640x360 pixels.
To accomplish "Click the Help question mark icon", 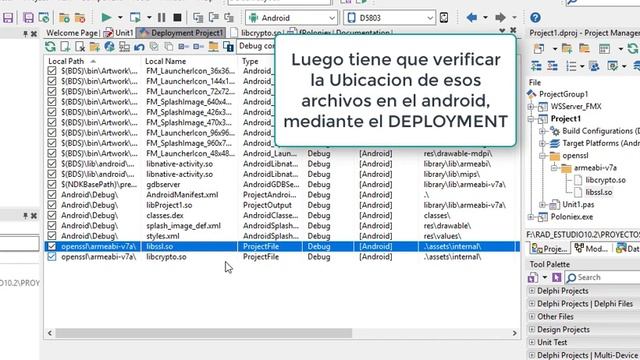I will coord(535,18).
